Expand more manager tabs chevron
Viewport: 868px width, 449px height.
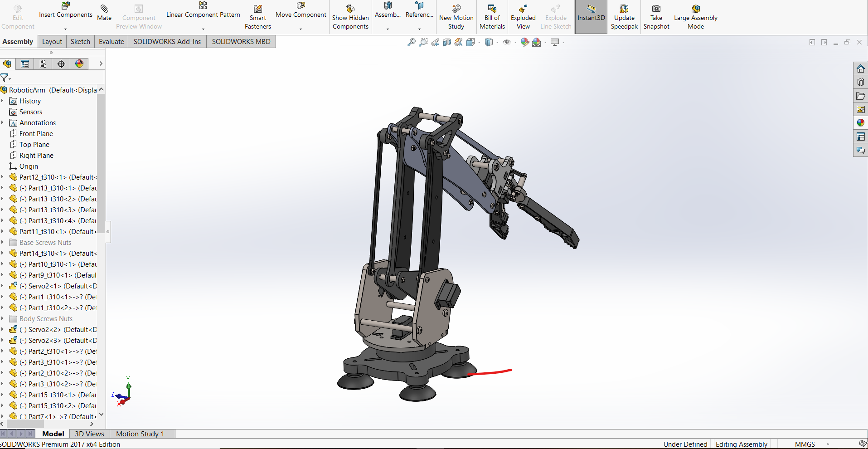[101, 63]
